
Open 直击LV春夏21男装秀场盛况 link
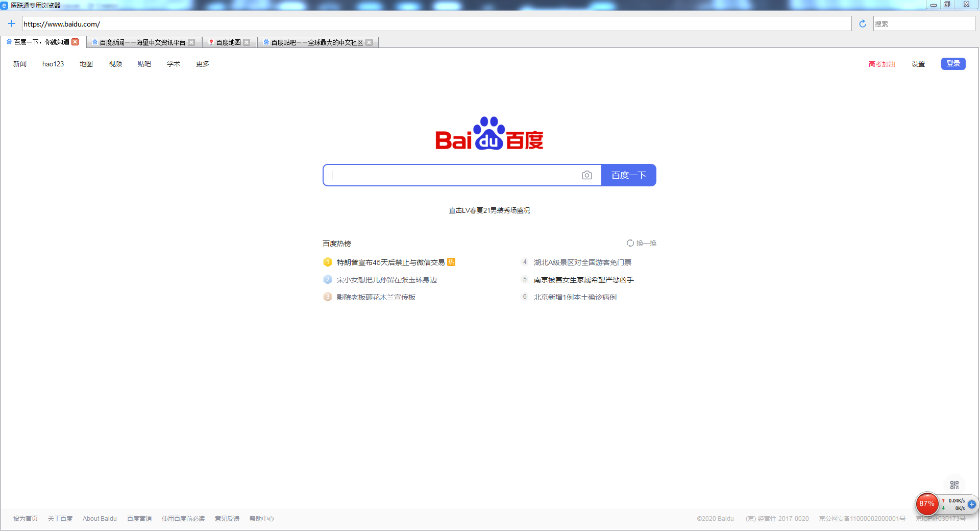(489, 210)
